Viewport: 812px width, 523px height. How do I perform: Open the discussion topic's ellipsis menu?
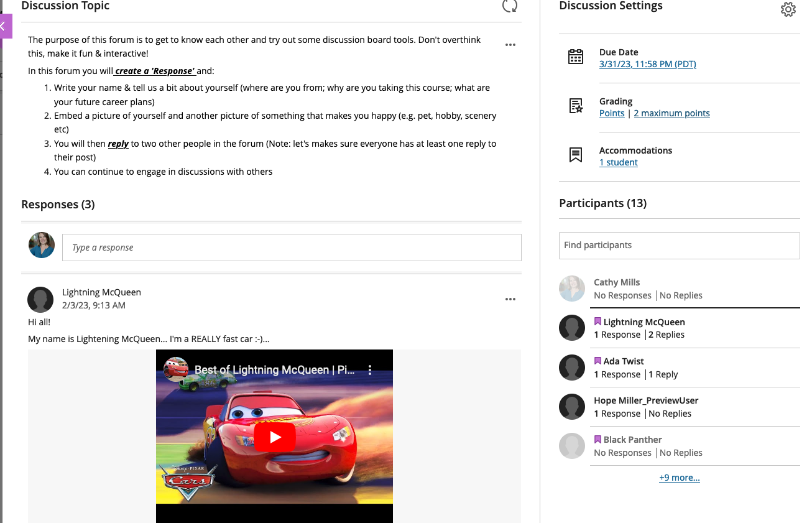coord(510,45)
